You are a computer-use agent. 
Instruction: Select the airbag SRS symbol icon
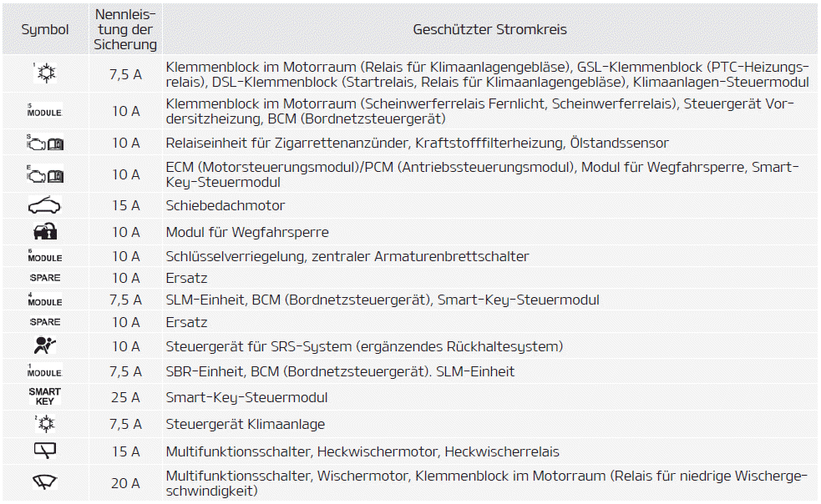(x=44, y=346)
